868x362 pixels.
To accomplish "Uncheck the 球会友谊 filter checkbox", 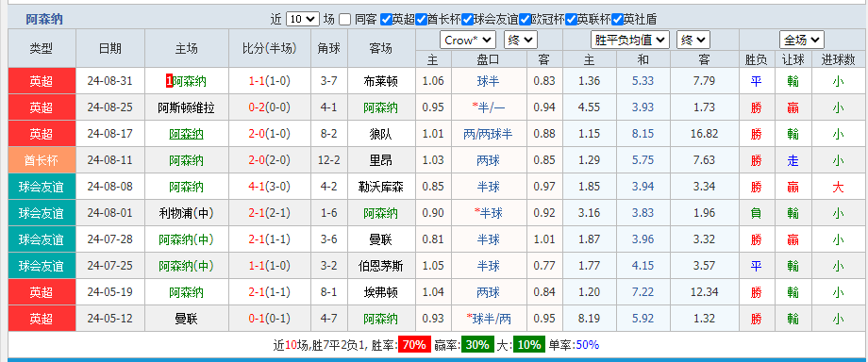I will [467, 20].
